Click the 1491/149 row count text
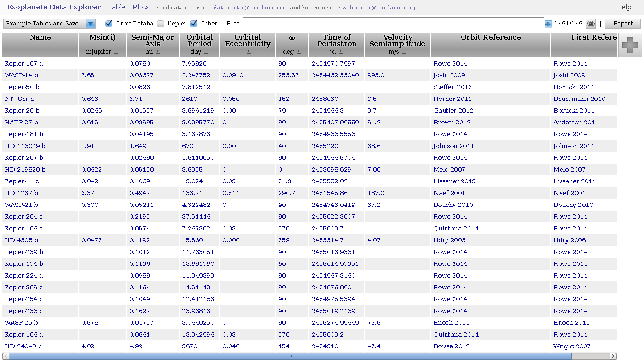The height and width of the screenshot is (362, 644). (569, 24)
